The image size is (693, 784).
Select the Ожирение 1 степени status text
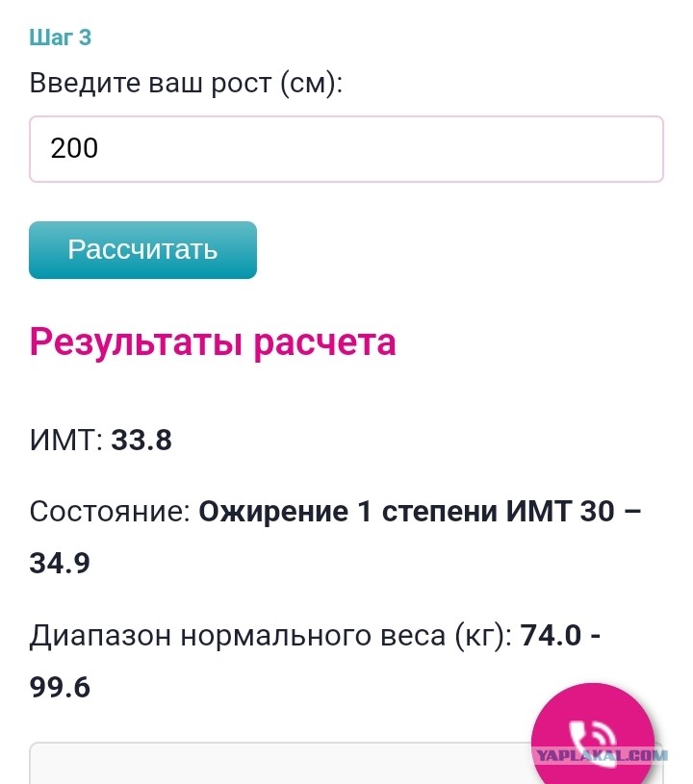coord(348,512)
